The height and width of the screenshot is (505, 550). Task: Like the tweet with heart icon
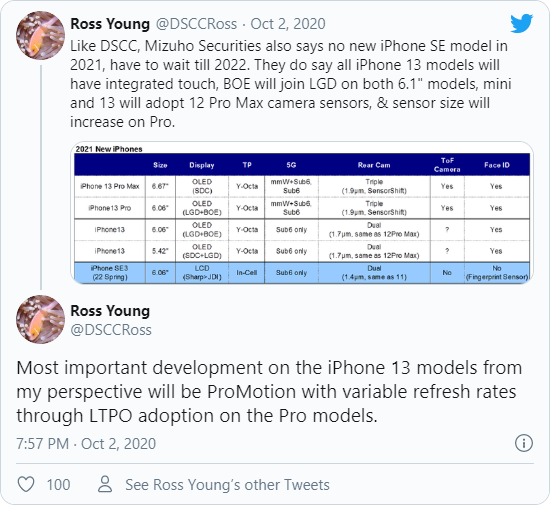26,485
